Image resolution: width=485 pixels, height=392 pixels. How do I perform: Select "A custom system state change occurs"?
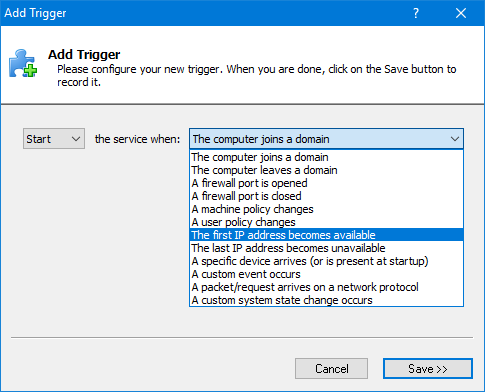coord(326,300)
